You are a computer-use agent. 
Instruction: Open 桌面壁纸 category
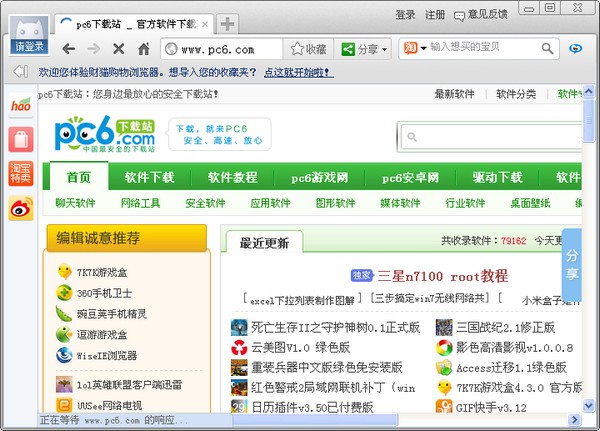[530, 203]
